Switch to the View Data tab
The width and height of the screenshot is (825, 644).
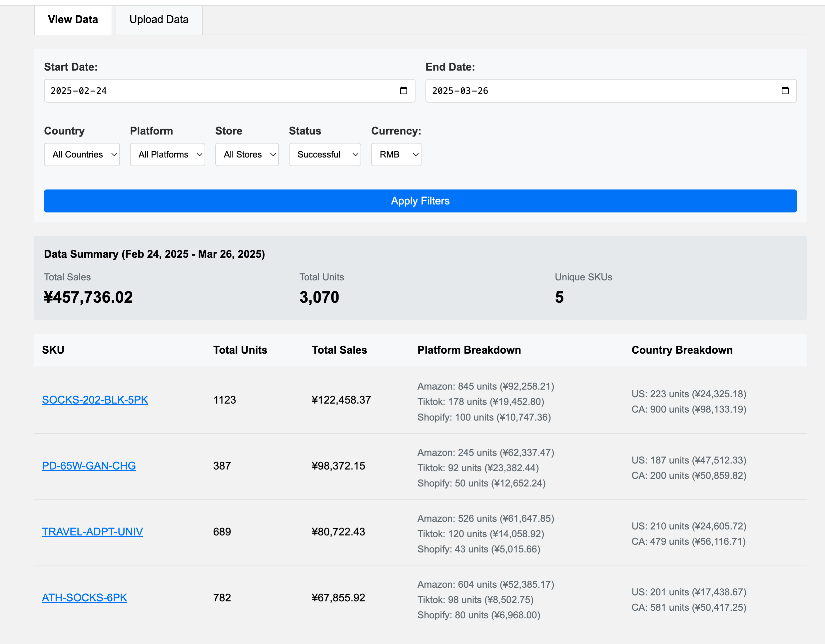click(73, 20)
